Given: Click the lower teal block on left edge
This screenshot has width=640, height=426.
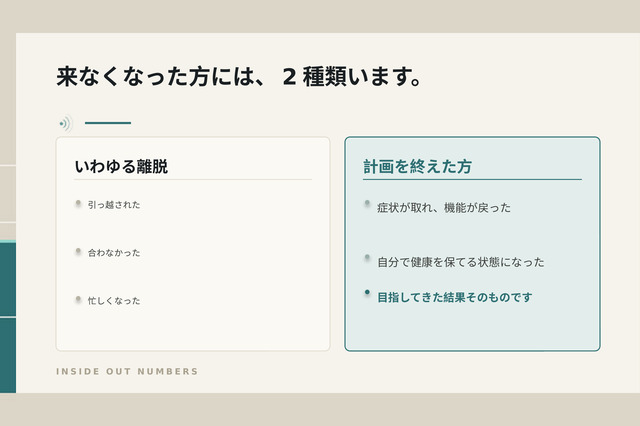Looking at the screenshot, I should point(8,355).
